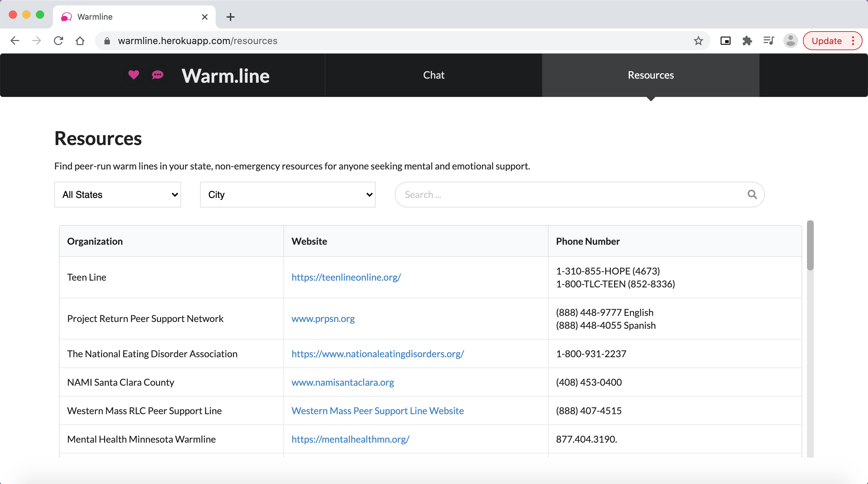Open the teenlineonline.org link
Screen dimensions: 868x484
(x=346, y=277)
